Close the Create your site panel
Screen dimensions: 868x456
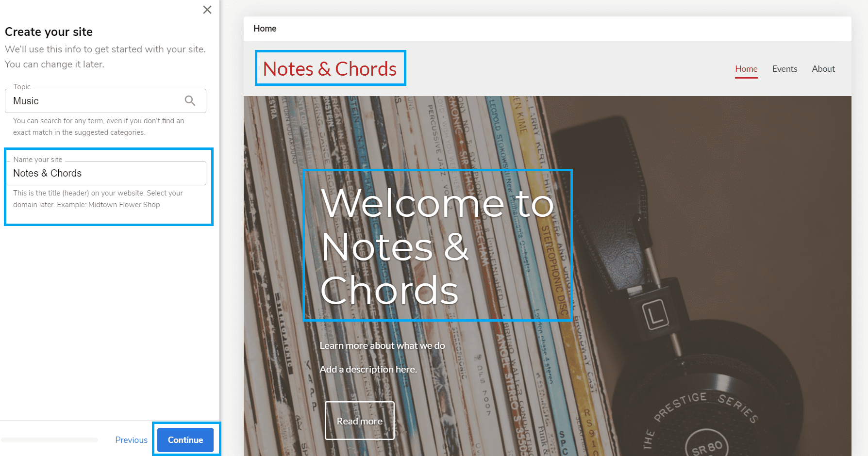tap(207, 10)
